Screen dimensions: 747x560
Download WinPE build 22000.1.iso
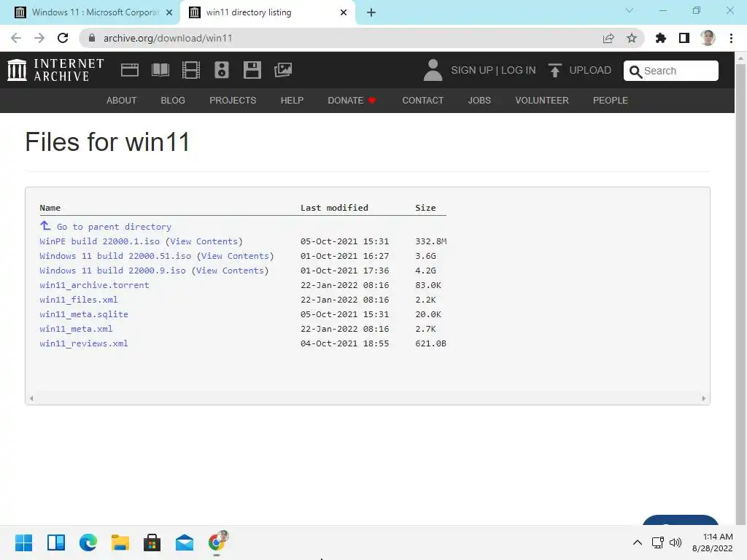(99, 241)
